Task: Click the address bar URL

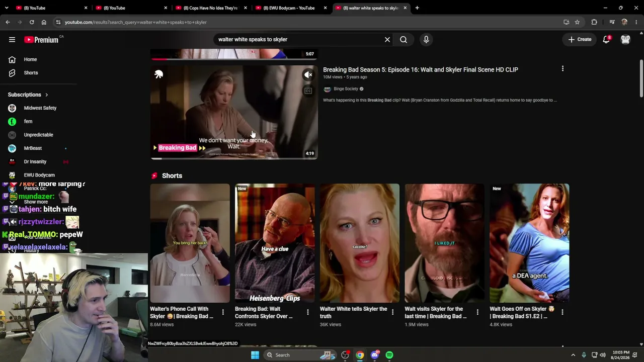Action: coord(135,22)
